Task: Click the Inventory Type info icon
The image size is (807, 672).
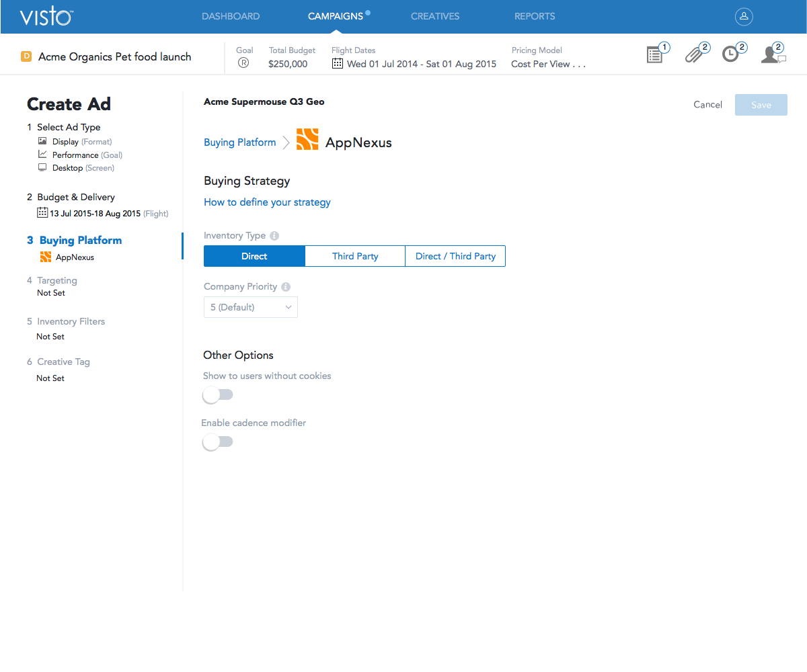Action: [x=274, y=236]
